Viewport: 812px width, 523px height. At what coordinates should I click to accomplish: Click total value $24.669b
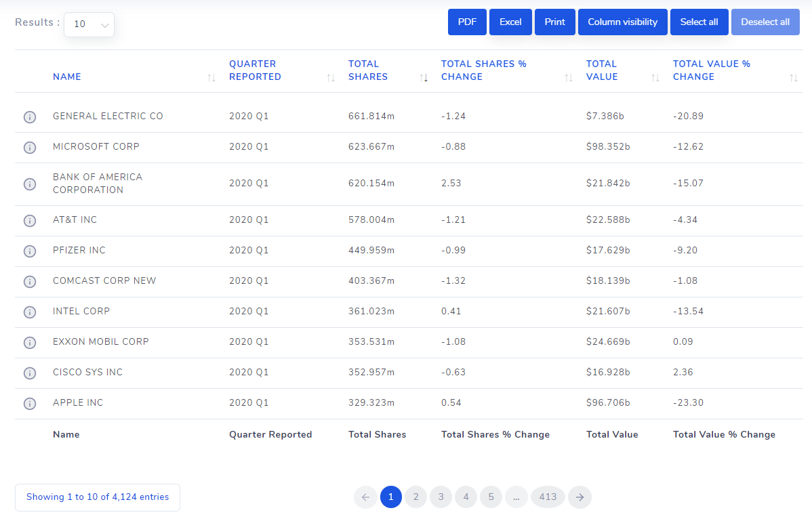(608, 341)
